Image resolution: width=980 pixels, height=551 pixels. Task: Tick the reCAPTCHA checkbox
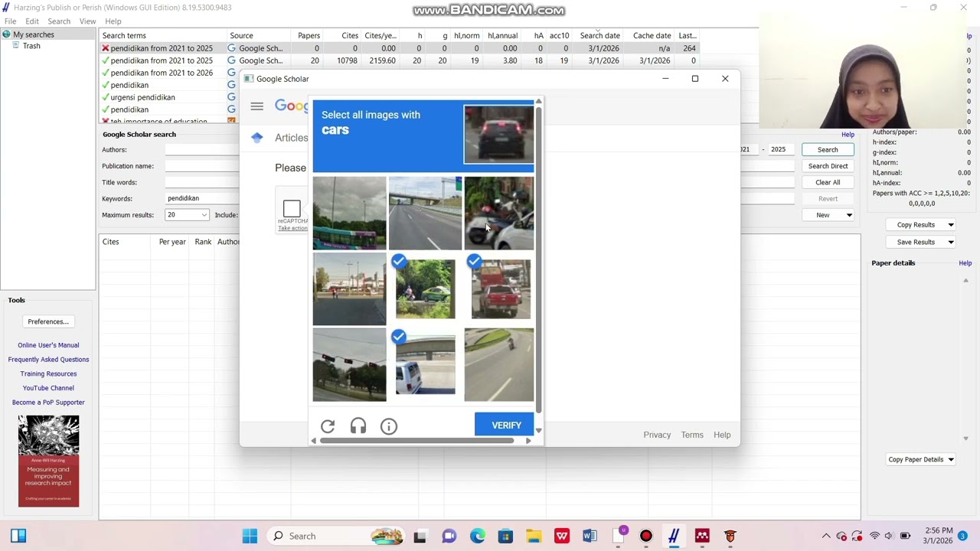point(292,209)
